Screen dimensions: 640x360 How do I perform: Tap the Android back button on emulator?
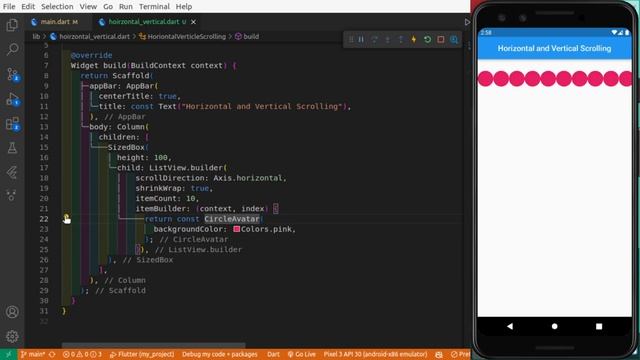(x=510, y=326)
